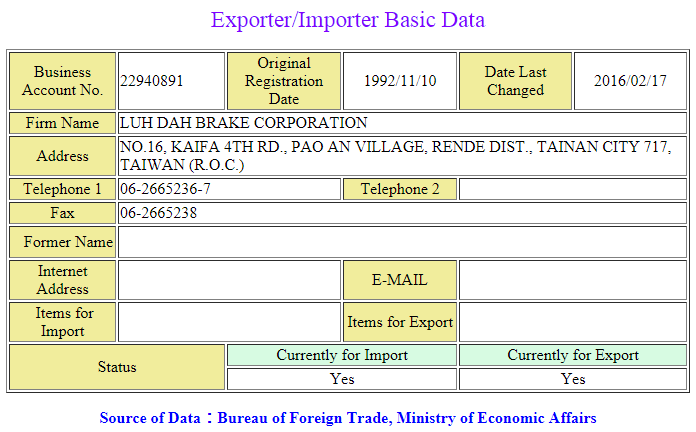Image resolution: width=696 pixels, height=432 pixels.
Task: Click the 'Source of Data' footer line
Action: coord(348,418)
